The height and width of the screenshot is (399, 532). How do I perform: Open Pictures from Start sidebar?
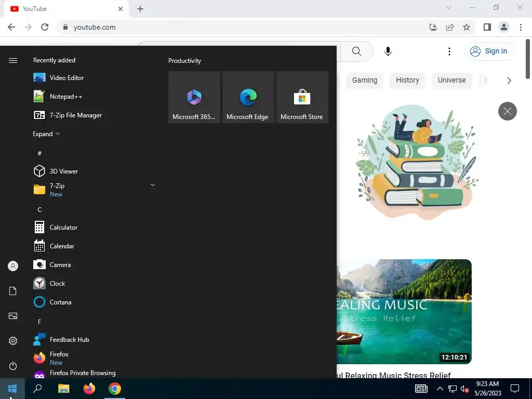(13, 316)
